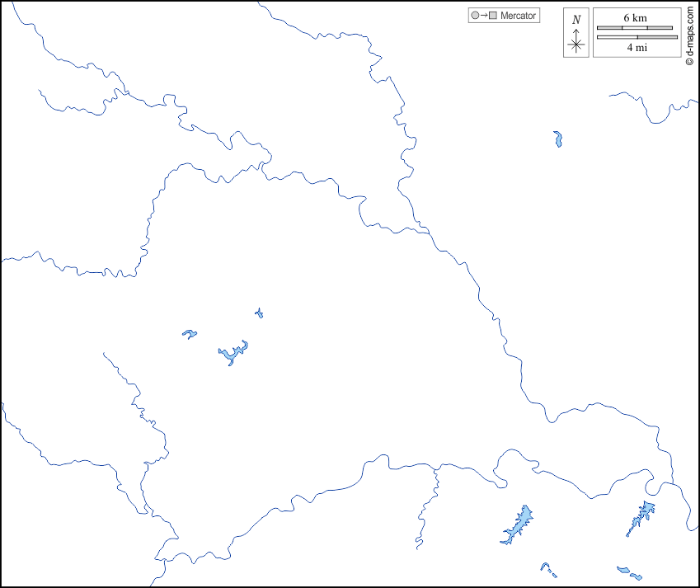Image resolution: width=700 pixels, height=588 pixels.
Task: Click the gray square in projection legend
Action: pos(493,16)
